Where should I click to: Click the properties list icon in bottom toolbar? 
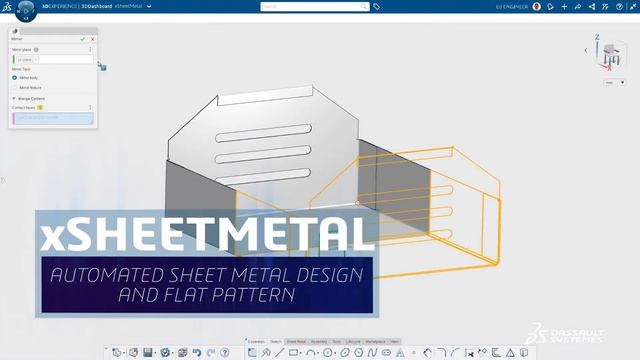click(182, 352)
